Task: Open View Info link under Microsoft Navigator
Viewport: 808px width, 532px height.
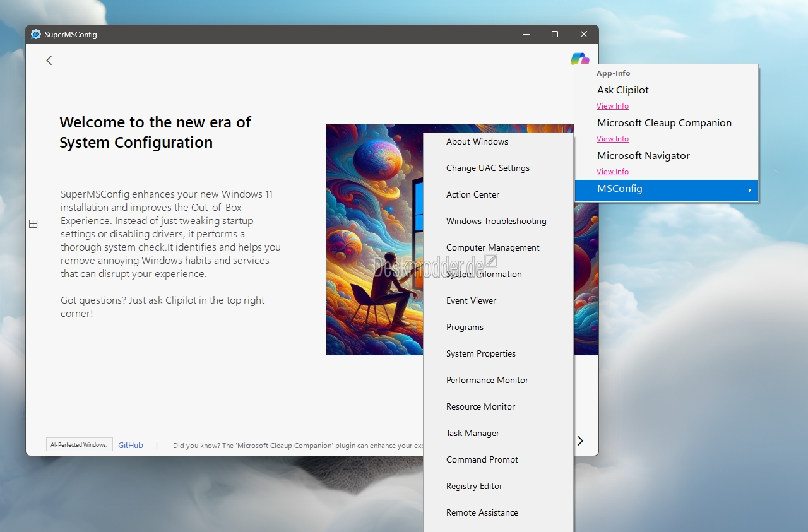Action: pyautogui.click(x=612, y=172)
